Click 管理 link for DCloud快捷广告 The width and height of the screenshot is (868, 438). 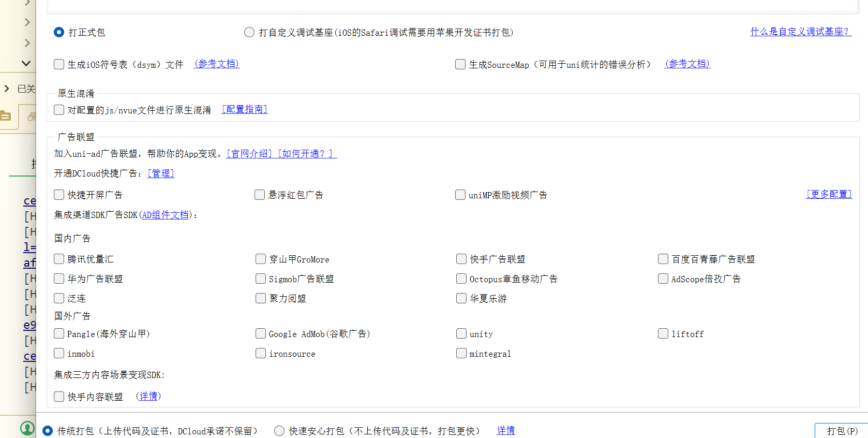[161, 173]
